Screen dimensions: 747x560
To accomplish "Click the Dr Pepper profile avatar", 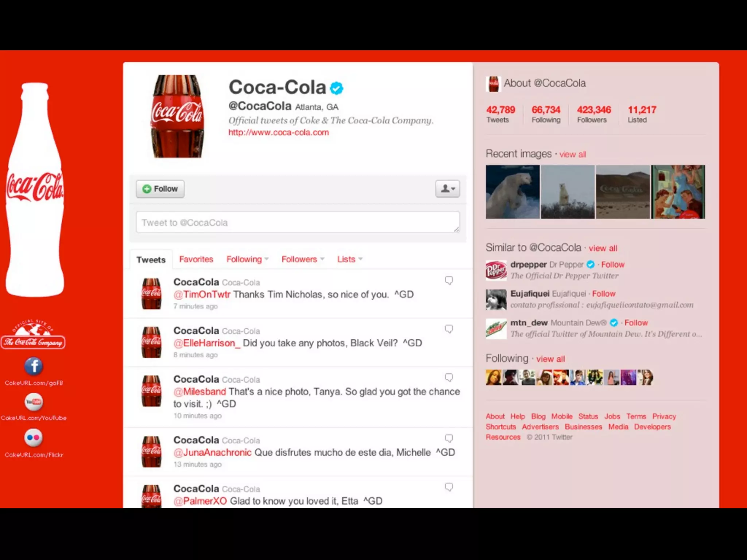I will pos(496,270).
